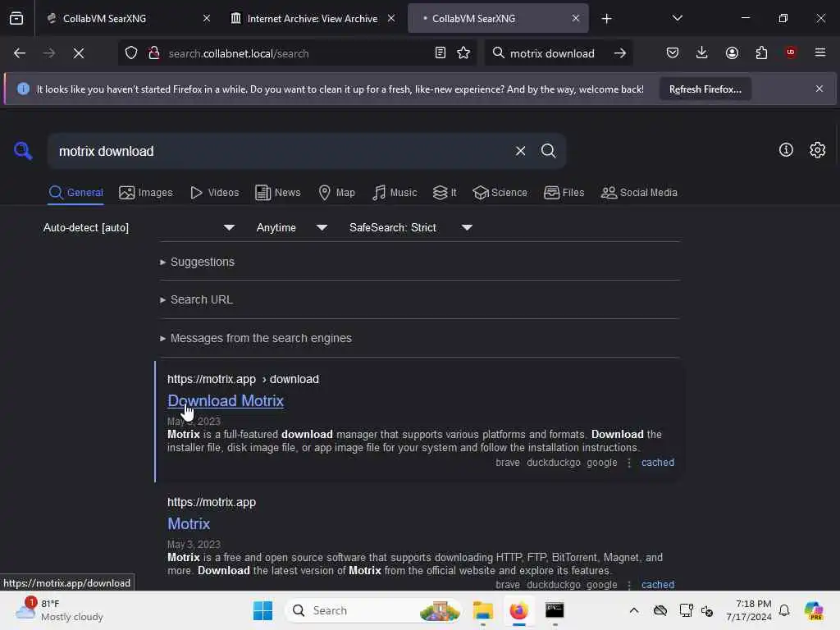840x630 pixels.
Task: Toggle reader view in address bar
Action: point(440,53)
